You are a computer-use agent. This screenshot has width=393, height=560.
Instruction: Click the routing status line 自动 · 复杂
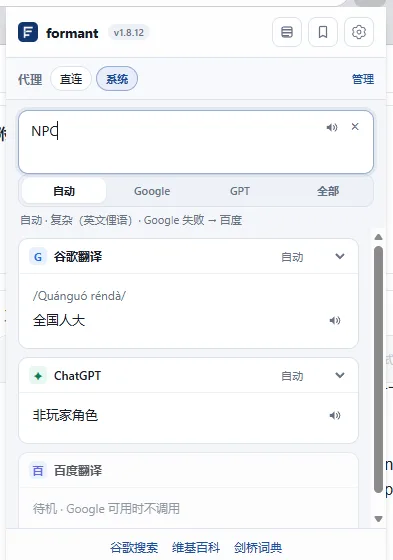click(131, 220)
